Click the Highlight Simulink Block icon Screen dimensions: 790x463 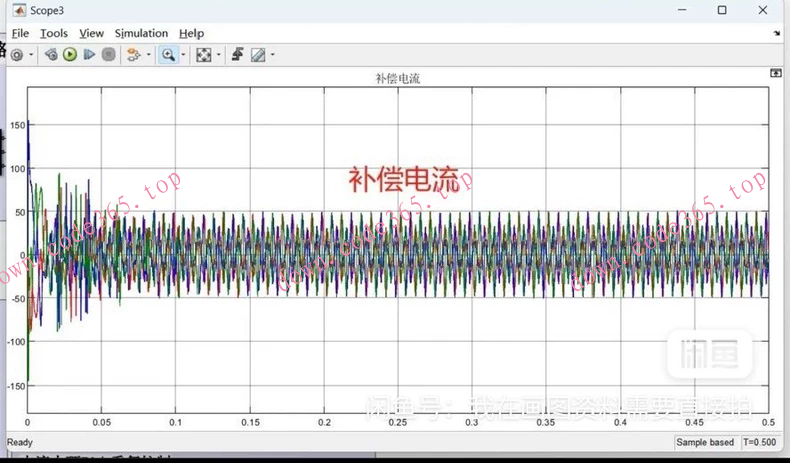click(132, 55)
